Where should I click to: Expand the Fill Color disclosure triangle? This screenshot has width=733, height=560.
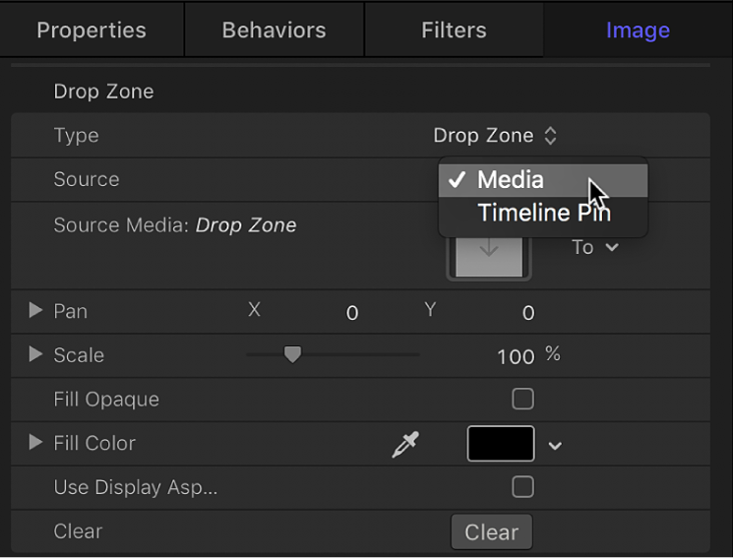[x=35, y=443]
